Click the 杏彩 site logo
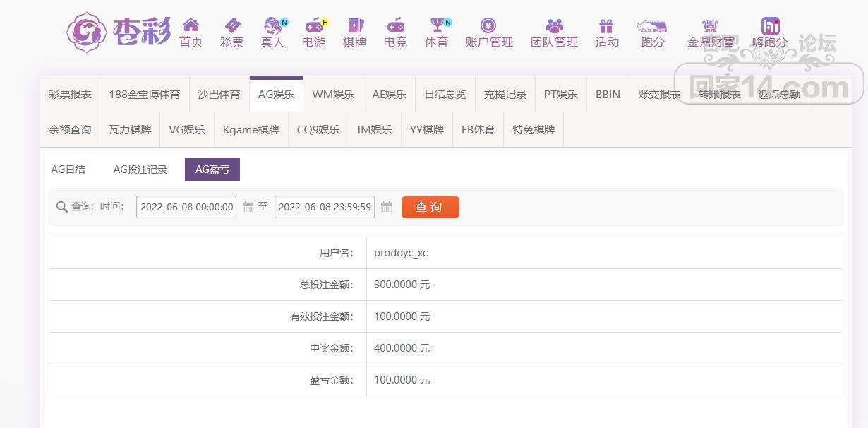The width and height of the screenshot is (868, 428). coord(119,32)
